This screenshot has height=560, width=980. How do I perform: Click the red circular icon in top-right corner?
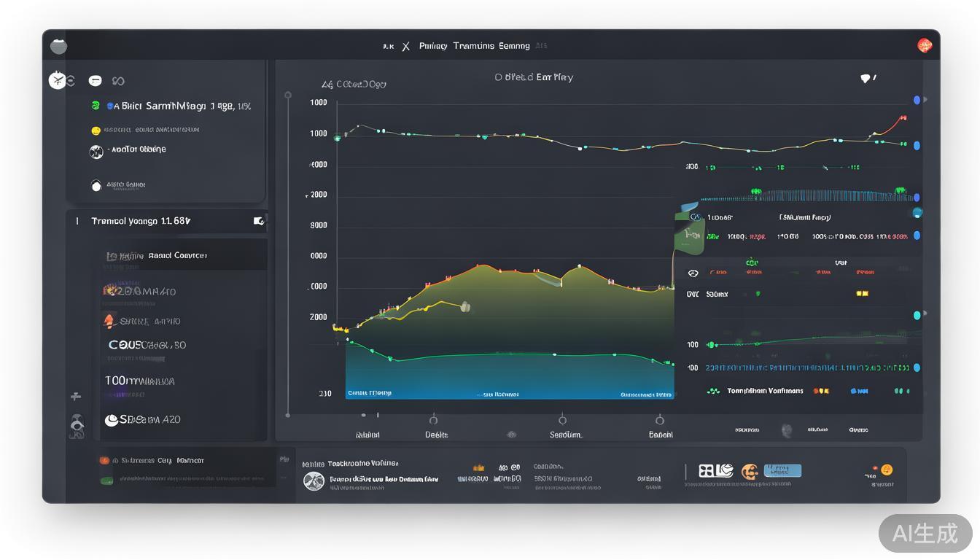pyautogui.click(x=925, y=45)
